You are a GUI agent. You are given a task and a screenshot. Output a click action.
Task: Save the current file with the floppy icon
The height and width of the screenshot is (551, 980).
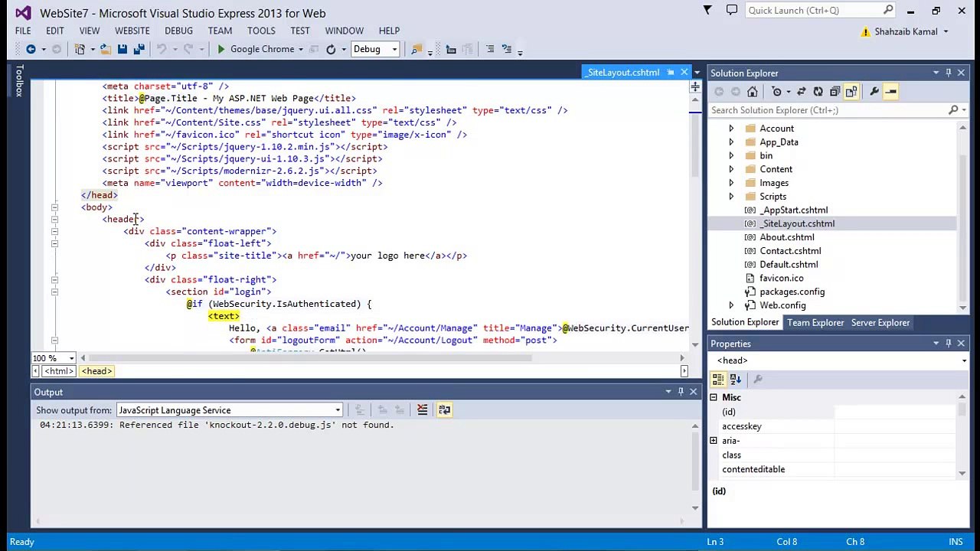[122, 49]
